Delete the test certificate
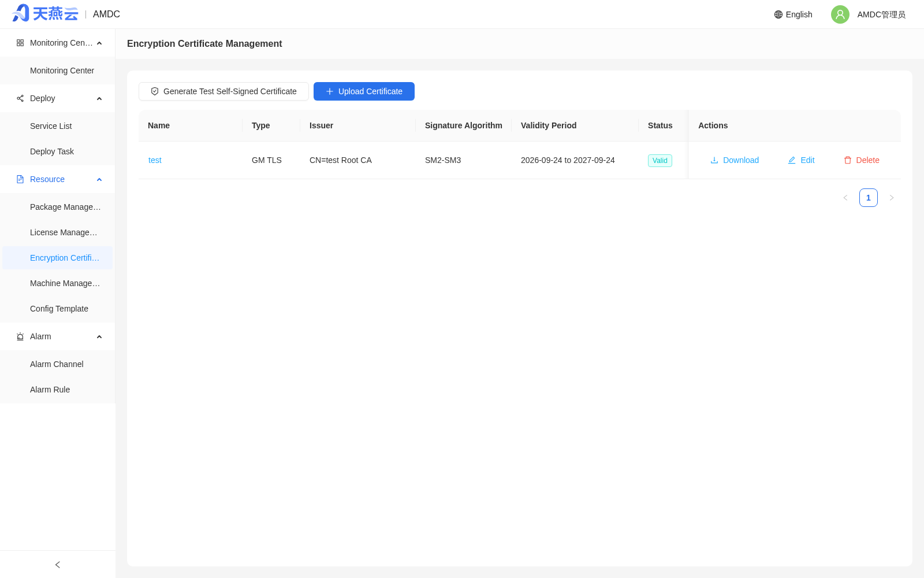The image size is (924, 578). click(862, 160)
